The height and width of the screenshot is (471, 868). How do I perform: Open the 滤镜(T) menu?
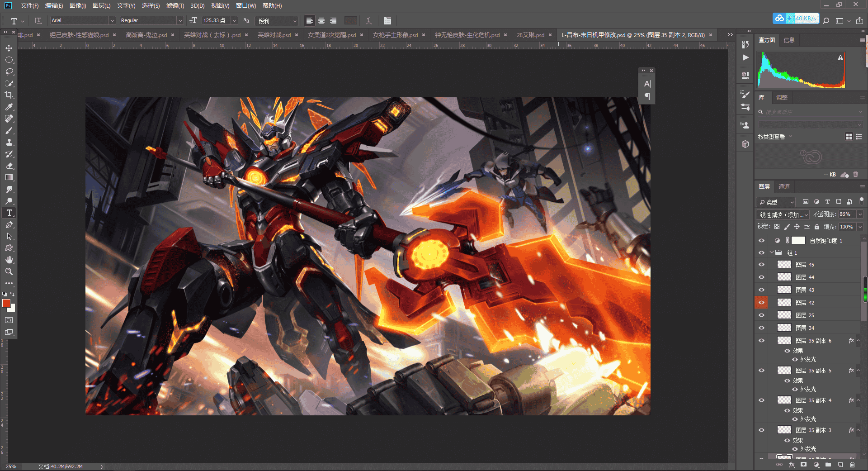point(175,5)
